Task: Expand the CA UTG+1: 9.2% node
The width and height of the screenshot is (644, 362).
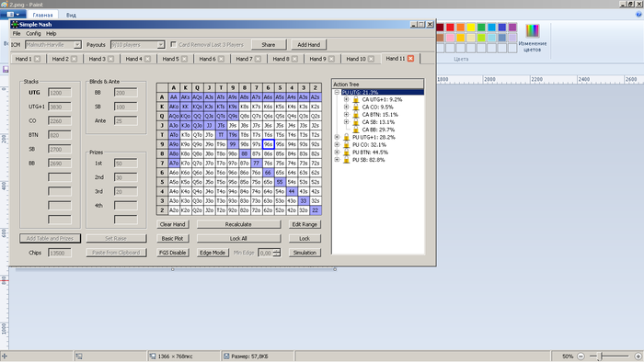Action: pos(346,99)
